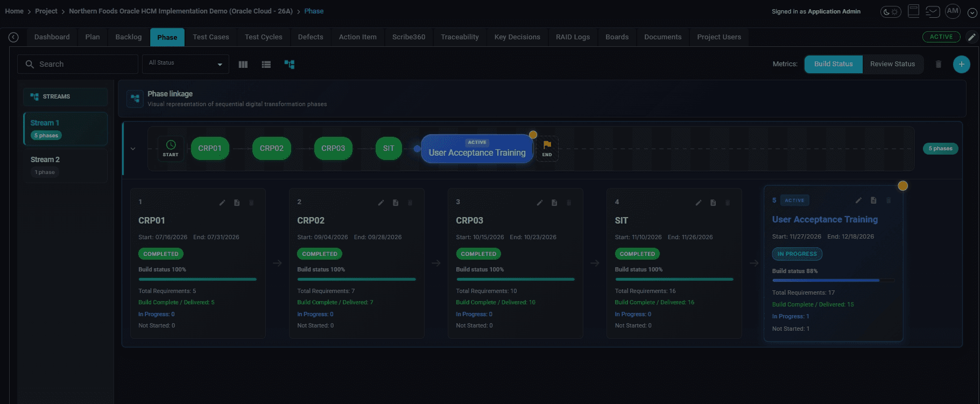This screenshot has height=404, width=980.
Task: Open the SIT card document icon
Action: (713, 203)
